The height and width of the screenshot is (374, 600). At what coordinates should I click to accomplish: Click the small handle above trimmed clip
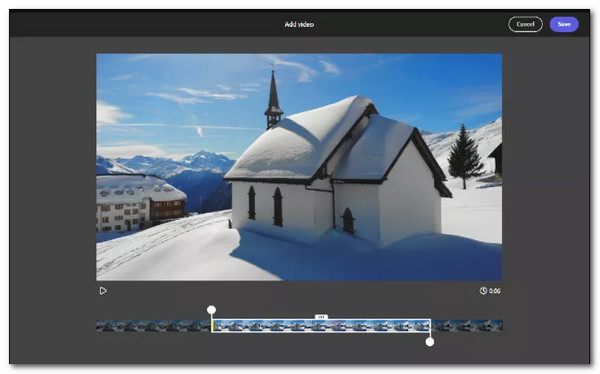click(321, 317)
